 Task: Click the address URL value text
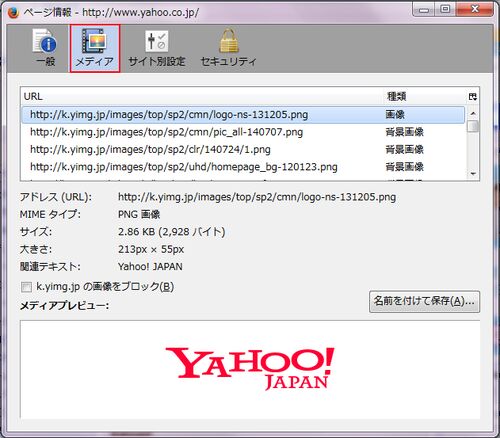[x=257, y=197]
